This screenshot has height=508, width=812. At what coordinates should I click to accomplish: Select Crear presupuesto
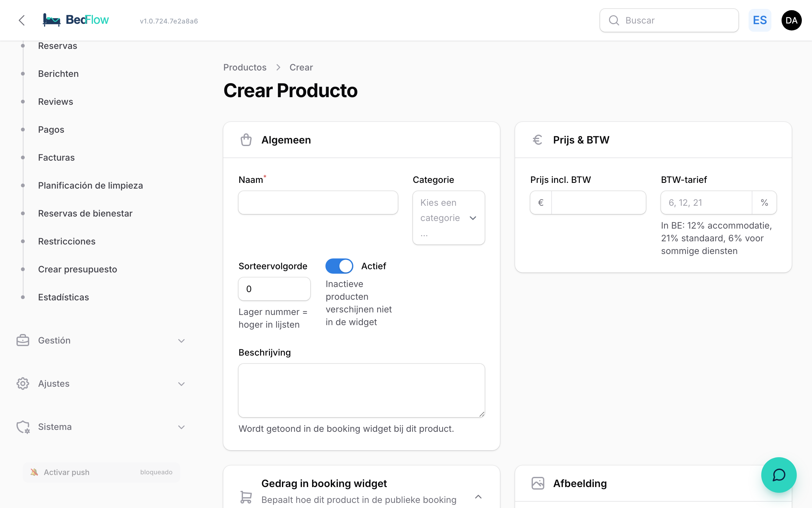point(77,269)
